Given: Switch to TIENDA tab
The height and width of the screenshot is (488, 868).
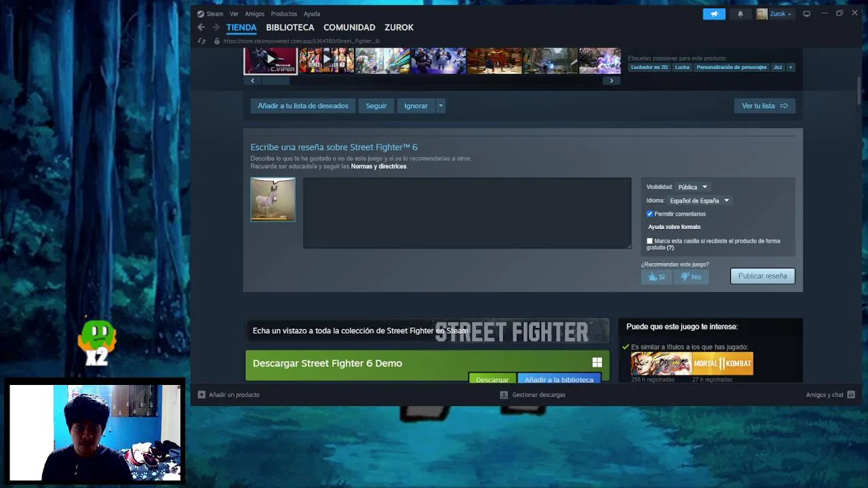Looking at the screenshot, I should 241,27.
